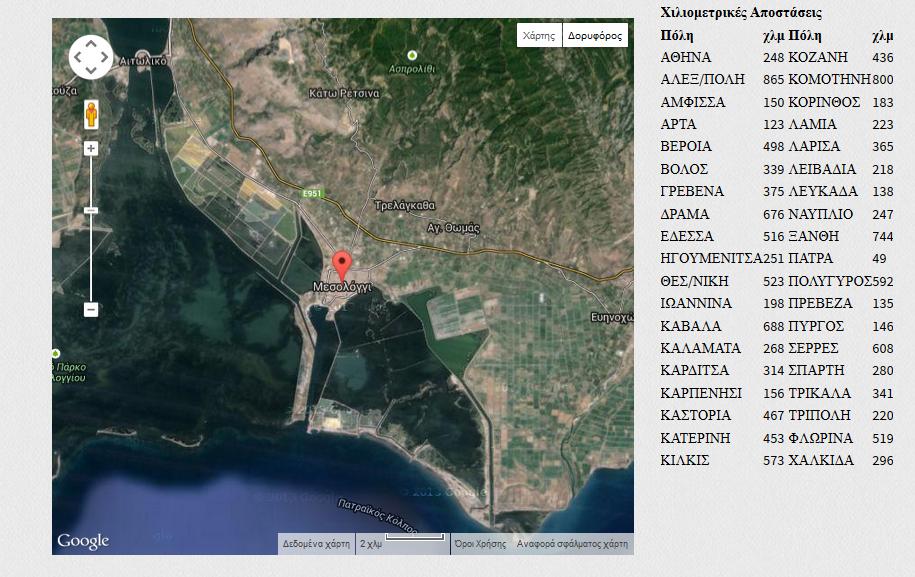The height and width of the screenshot is (577, 915).
Task: Open Όροι Χρήσης terms link
Action: pos(480,544)
